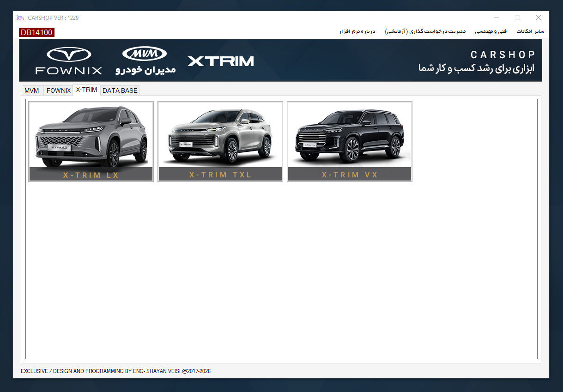Click the CARSHOP banner heading text

point(503,54)
